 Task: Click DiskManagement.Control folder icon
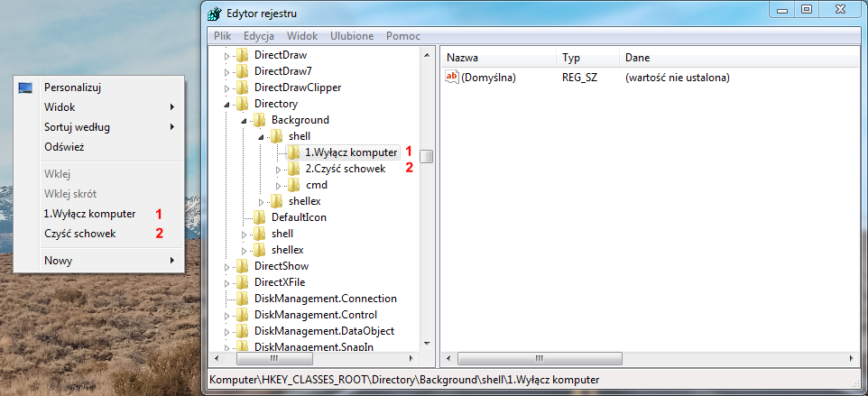pos(242,315)
